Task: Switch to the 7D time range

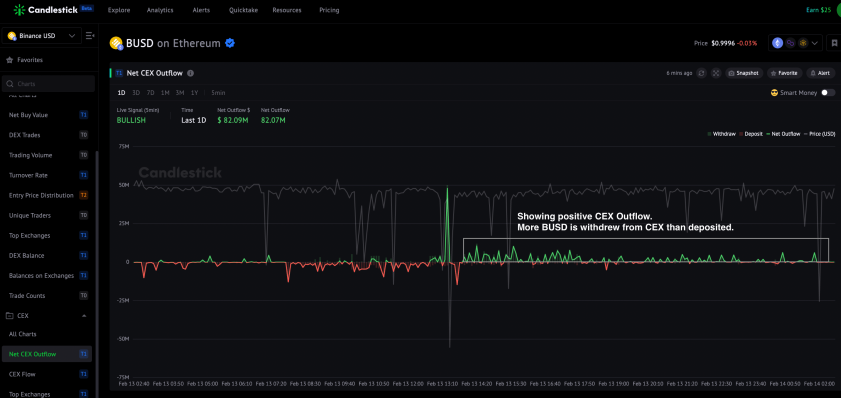Action: coord(151,93)
